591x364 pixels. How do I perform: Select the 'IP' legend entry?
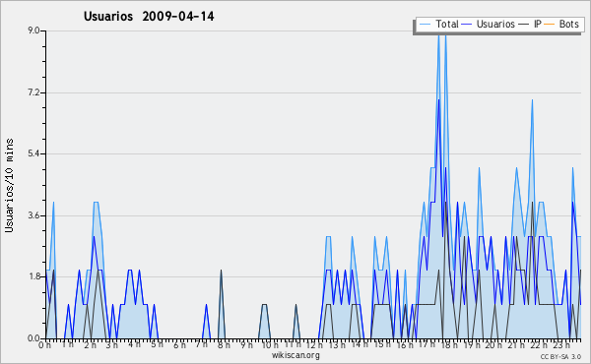pyautogui.click(x=538, y=24)
